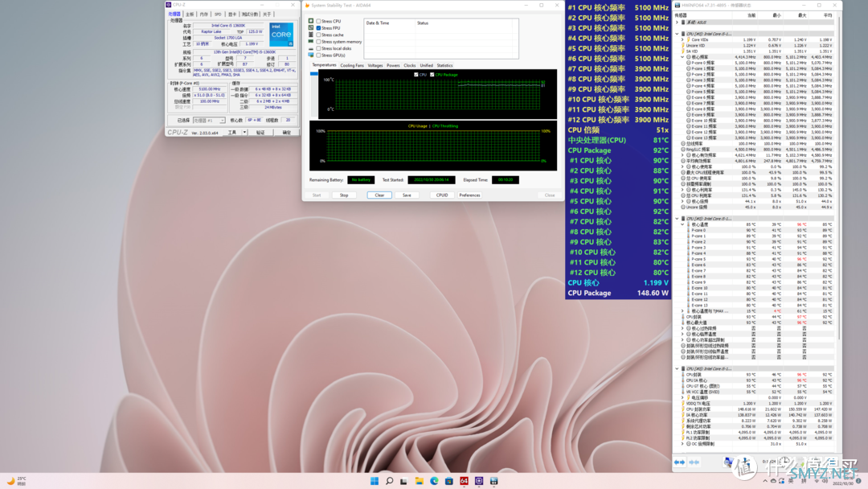The width and height of the screenshot is (868, 489).
Task: Switch to CPU-Z 主板 tab
Action: point(190,14)
